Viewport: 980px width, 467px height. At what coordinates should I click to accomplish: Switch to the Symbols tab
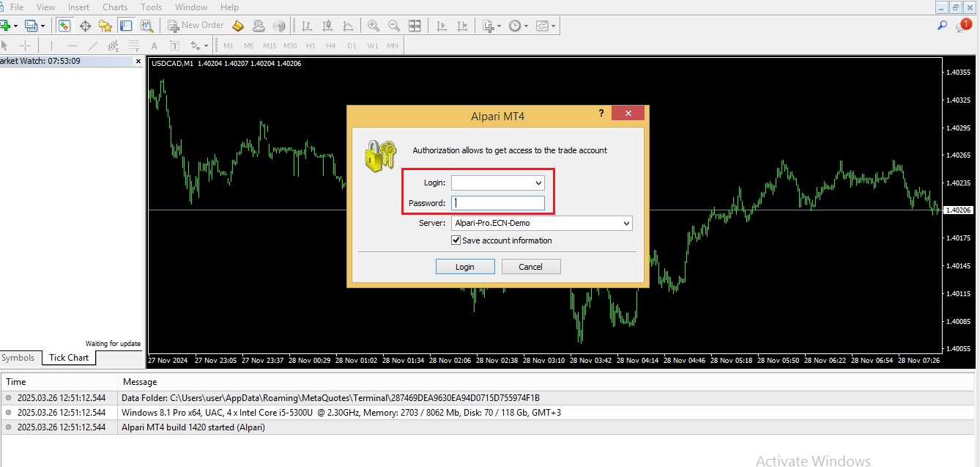(18, 358)
